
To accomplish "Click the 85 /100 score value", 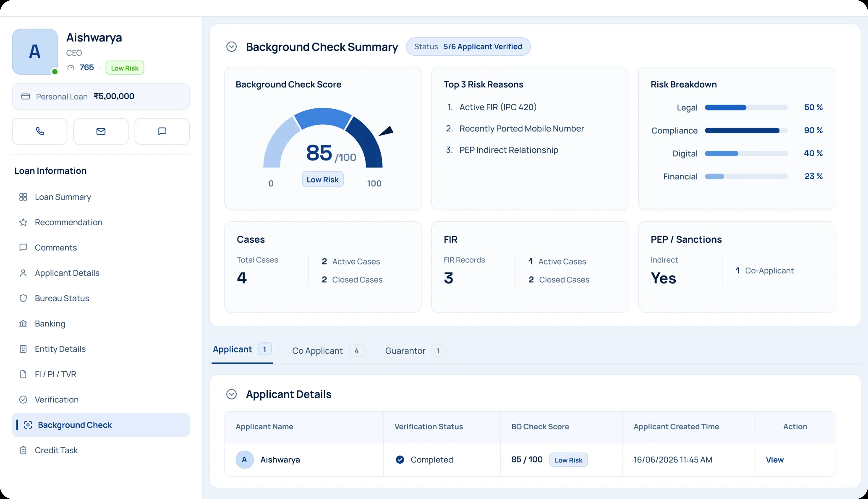I will point(331,153).
